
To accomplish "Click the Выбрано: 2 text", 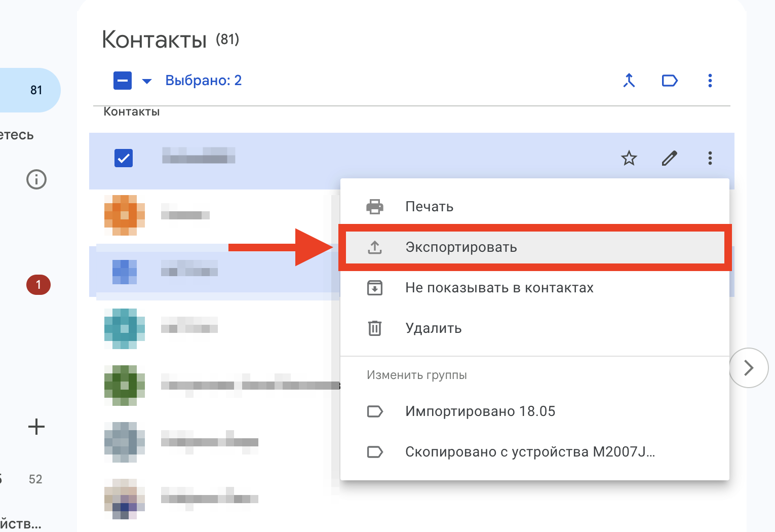I will pyautogui.click(x=203, y=80).
